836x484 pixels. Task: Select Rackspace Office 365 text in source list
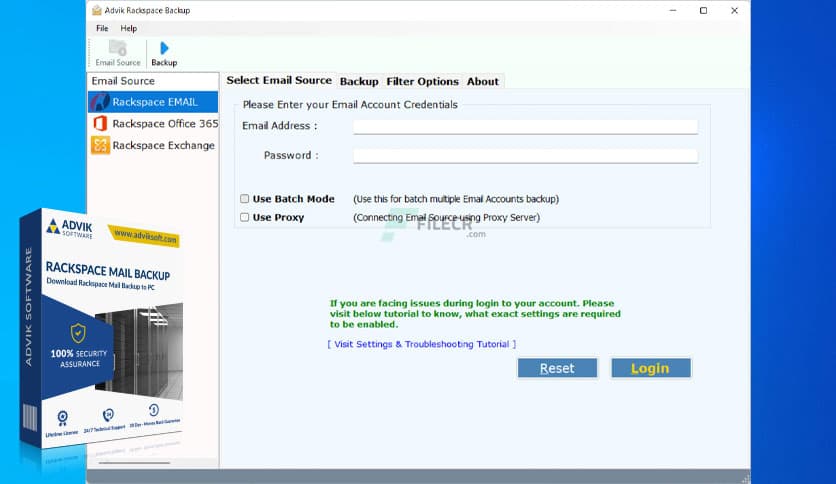(x=165, y=124)
